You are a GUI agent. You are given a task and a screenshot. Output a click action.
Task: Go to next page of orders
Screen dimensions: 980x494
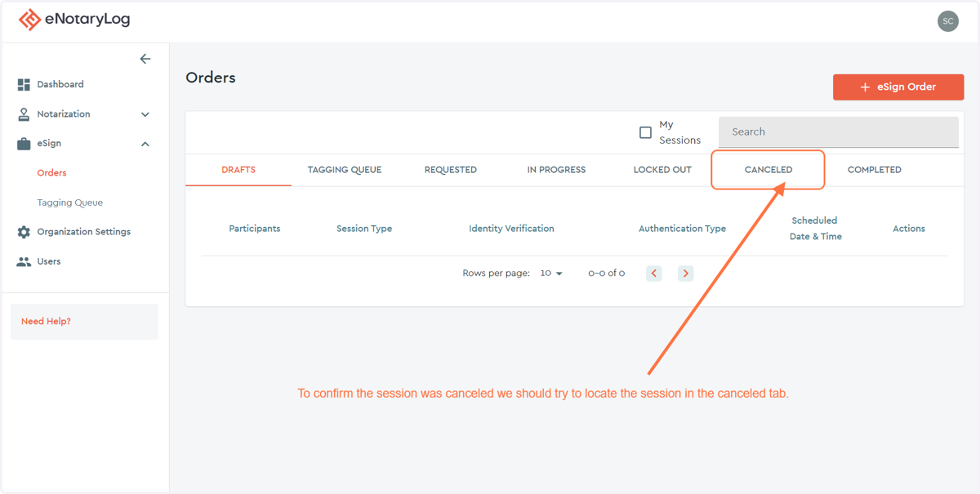click(686, 274)
